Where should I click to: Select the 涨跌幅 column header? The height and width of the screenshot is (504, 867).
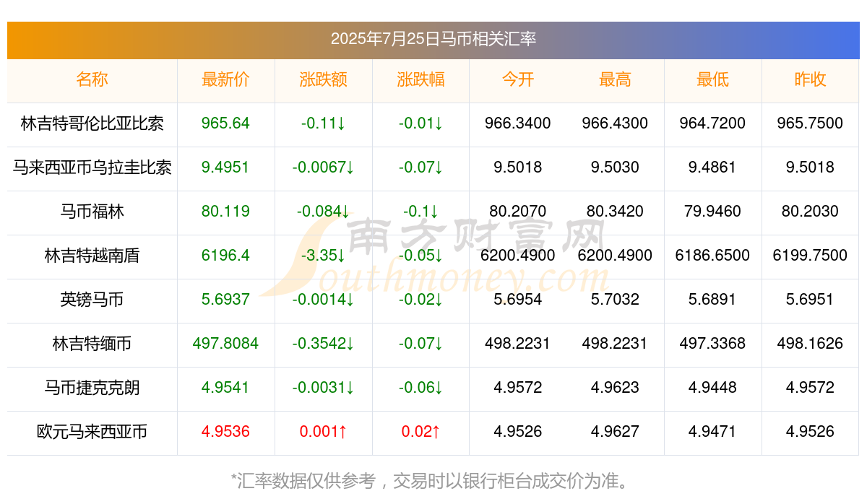coord(420,79)
